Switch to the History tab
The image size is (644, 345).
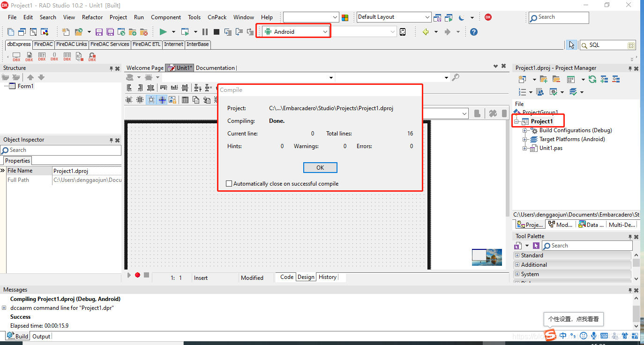pyautogui.click(x=328, y=277)
